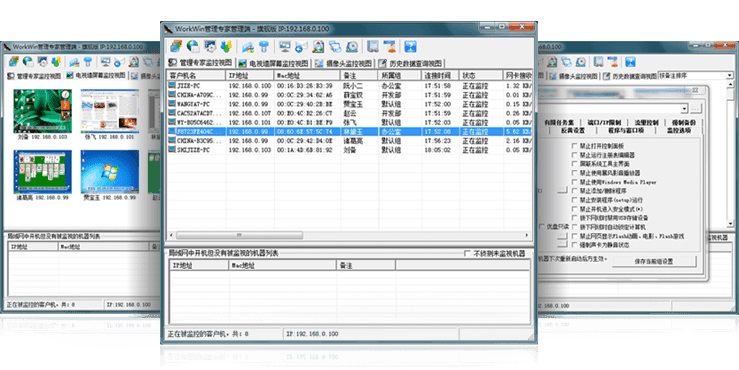The width and height of the screenshot is (739, 370).
Task: Click the red hourglass icon in center toolbar
Action: click(390, 46)
